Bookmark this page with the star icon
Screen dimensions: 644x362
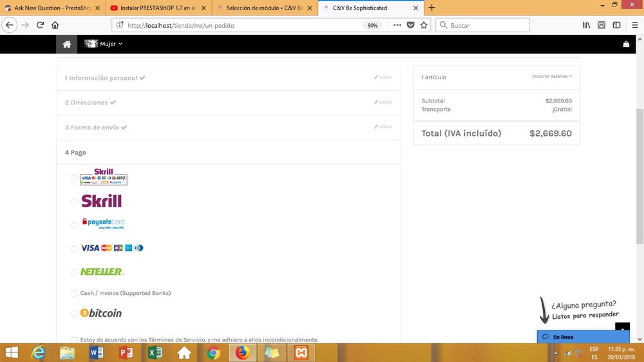[x=424, y=25]
